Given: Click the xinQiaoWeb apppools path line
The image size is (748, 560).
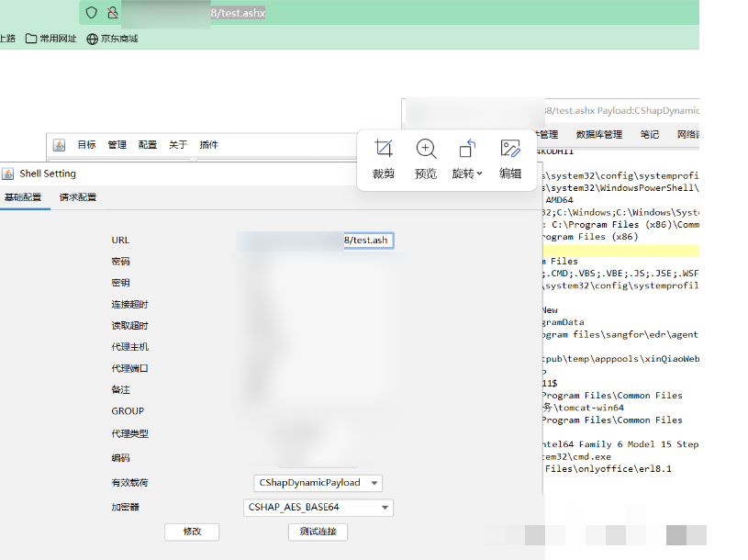Looking at the screenshot, I should pyautogui.click(x=620, y=359).
